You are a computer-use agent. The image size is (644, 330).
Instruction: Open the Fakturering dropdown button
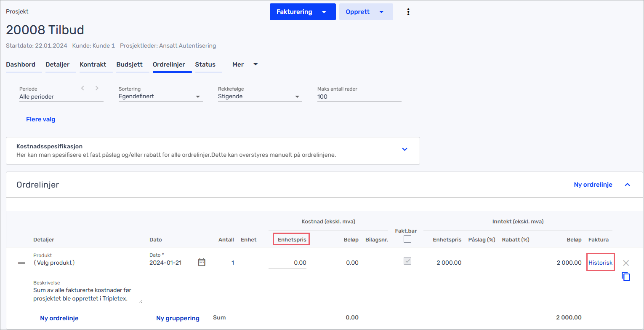[302, 12]
